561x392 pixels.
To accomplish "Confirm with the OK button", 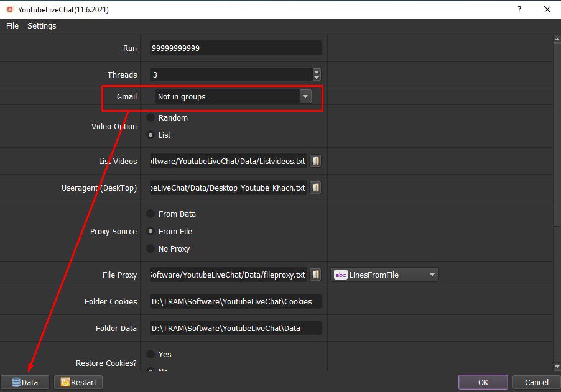I will (483, 382).
